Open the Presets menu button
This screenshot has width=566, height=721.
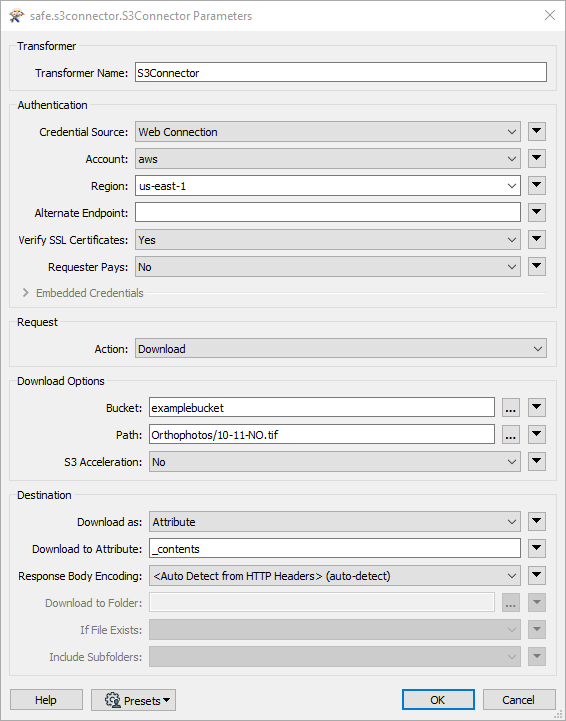pyautogui.click(x=133, y=700)
